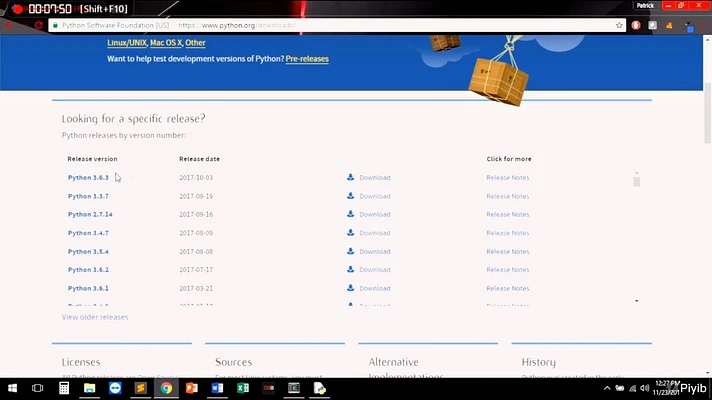The width and height of the screenshot is (712, 400).
Task: Follow the Linux/UNIX link
Action: (127, 43)
